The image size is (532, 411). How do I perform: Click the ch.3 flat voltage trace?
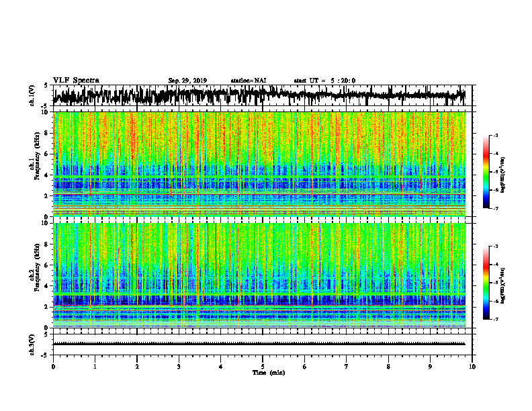coord(259,344)
